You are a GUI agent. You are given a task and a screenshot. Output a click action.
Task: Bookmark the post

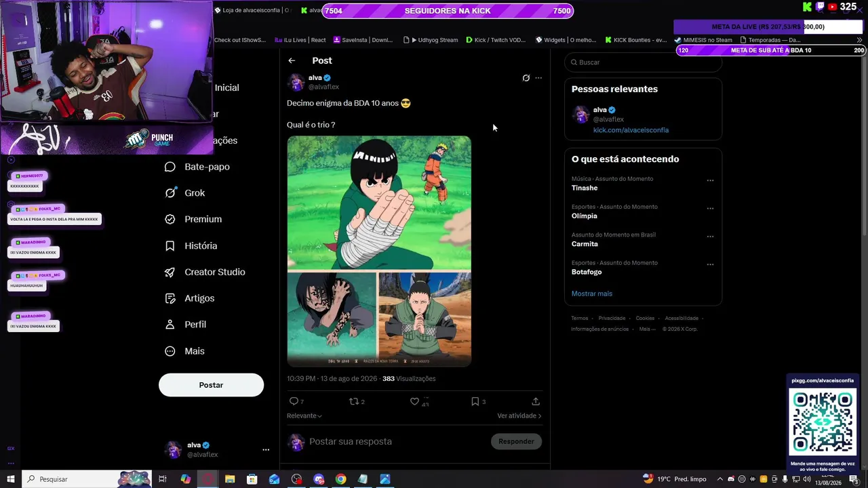coord(475,401)
